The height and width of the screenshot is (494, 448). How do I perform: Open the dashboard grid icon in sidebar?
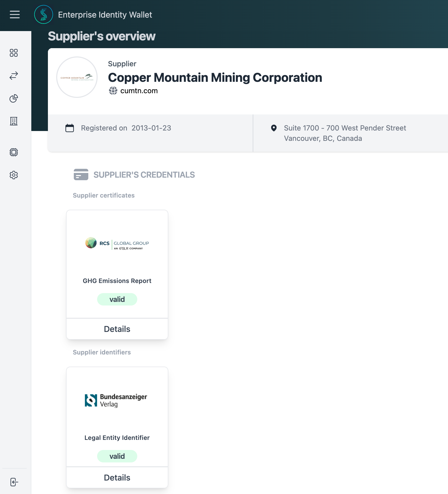pos(14,53)
